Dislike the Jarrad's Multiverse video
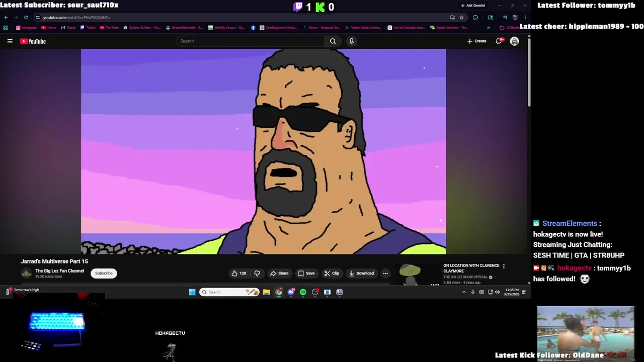Screen dimensions: 644x362 pos(257,274)
